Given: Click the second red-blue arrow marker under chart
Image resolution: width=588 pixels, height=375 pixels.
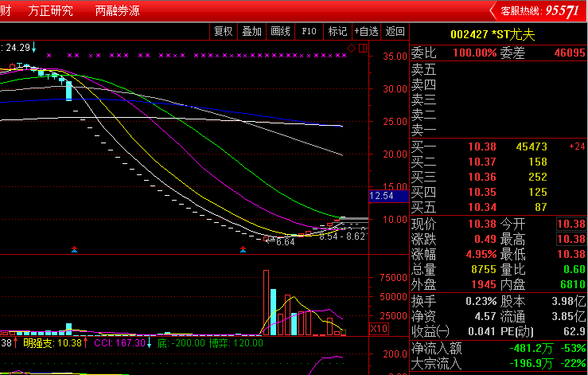Looking at the screenshot, I should (243, 249).
